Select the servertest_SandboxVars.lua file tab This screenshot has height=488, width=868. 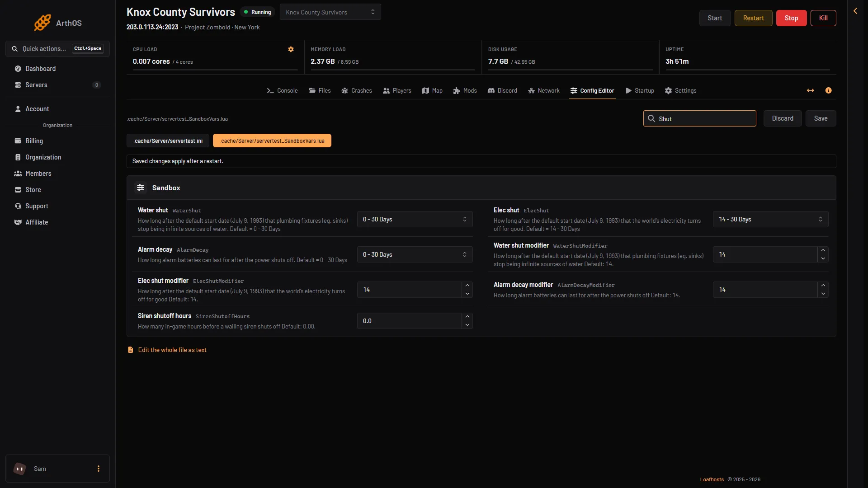[x=272, y=141]
